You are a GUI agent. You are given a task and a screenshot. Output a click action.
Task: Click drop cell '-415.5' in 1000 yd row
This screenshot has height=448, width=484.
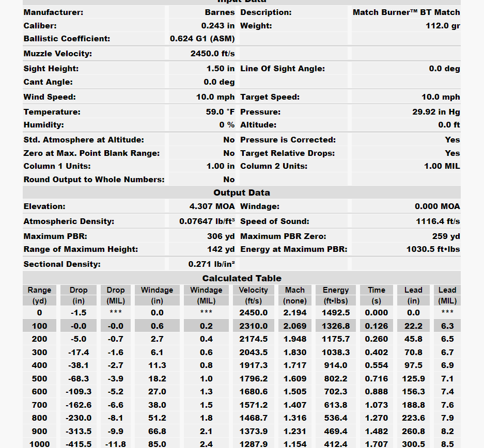click(x=79, y=444)
